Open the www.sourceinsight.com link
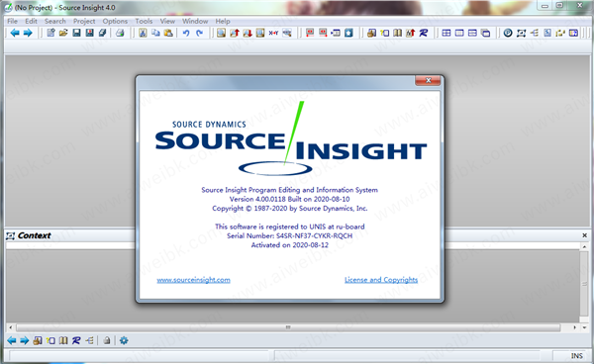This screenshot has height=364, width=594. tap(194, 280)
